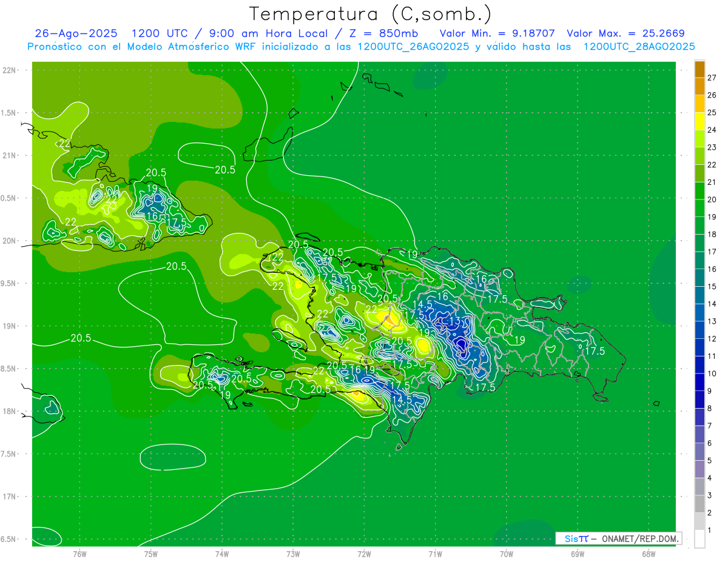The image size is (728, 562).
Task: Click the Valor Min. = 9.18707 value
Action: pos(497,33)
